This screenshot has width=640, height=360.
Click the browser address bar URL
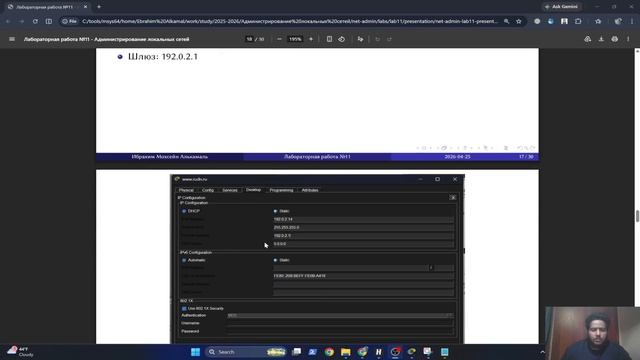(290, 21)
